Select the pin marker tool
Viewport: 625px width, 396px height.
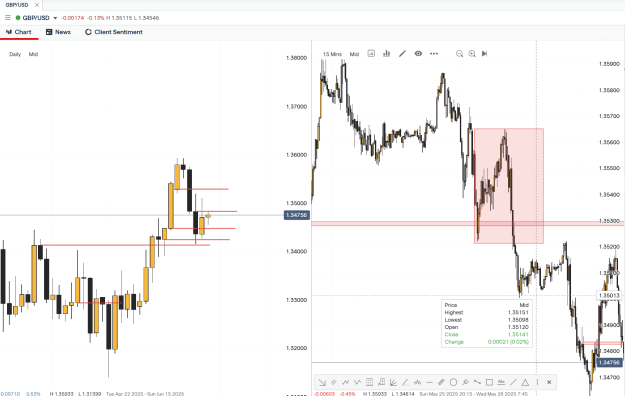point(465,382)
